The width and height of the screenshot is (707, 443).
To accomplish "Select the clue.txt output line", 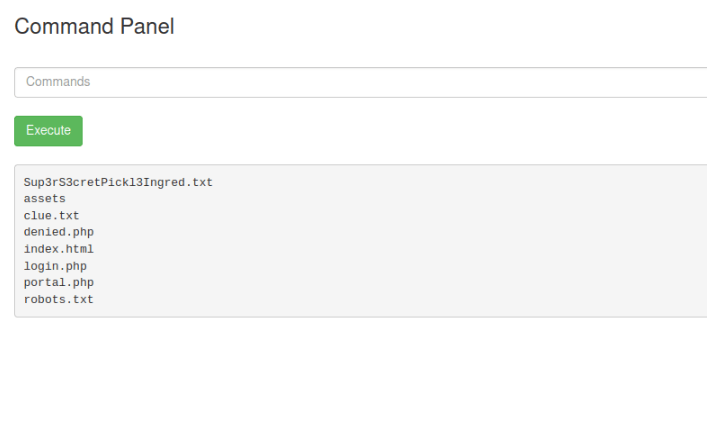I will 51,216.
